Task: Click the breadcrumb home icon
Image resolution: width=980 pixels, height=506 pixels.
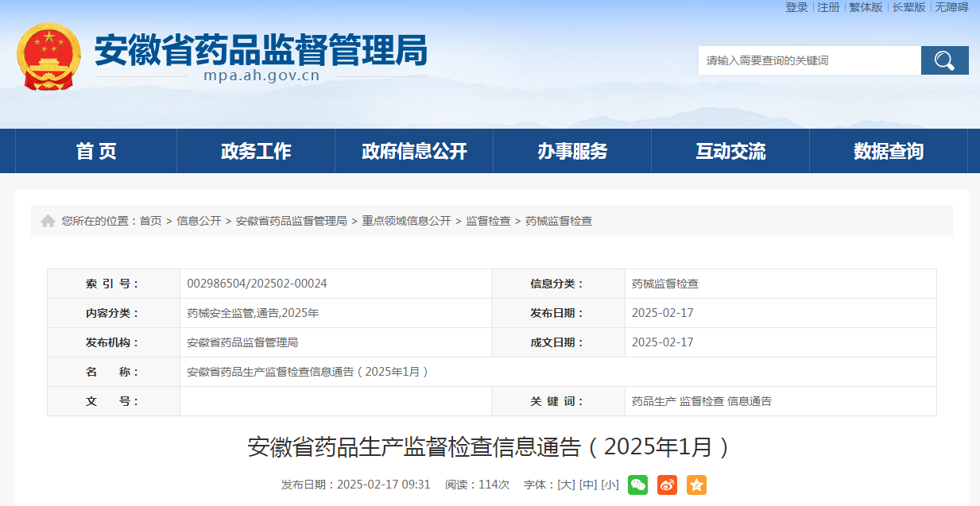Action: tap(48, 221)
